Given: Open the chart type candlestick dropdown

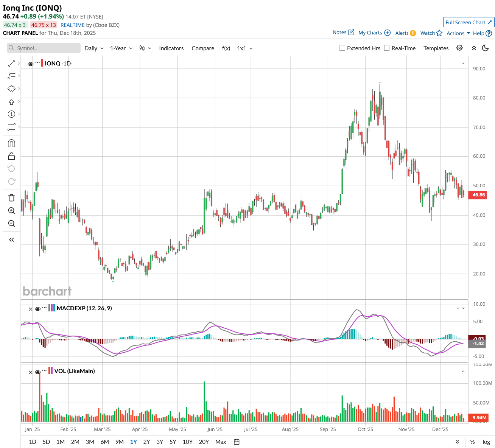Looking at the screenshot, I should click(x=145, y=48).
